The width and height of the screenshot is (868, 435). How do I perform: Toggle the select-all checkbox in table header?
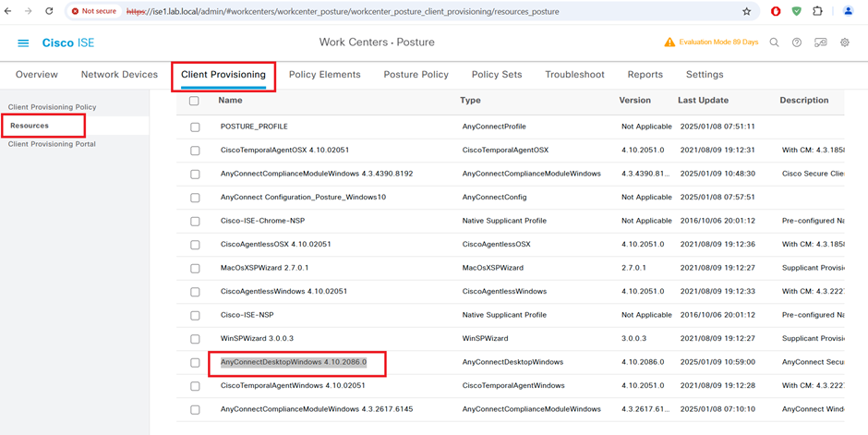[194, 101]
